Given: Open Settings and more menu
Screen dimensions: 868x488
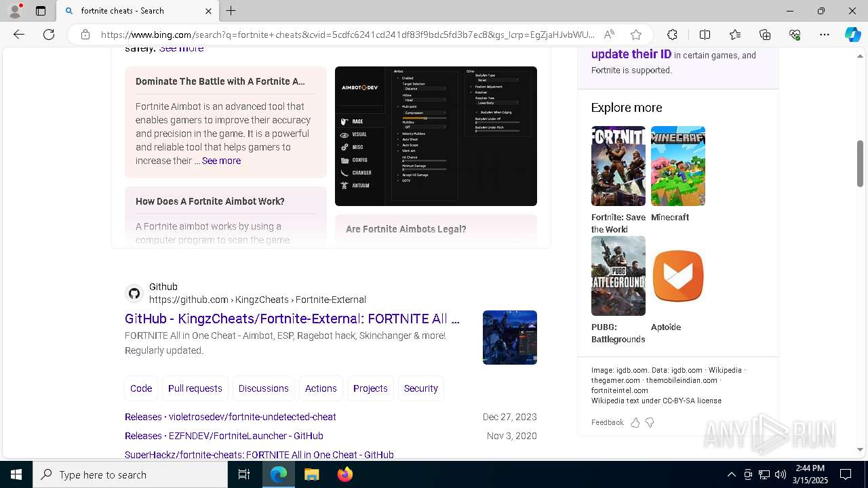Looking at the screenshot, I should (825, 35).
